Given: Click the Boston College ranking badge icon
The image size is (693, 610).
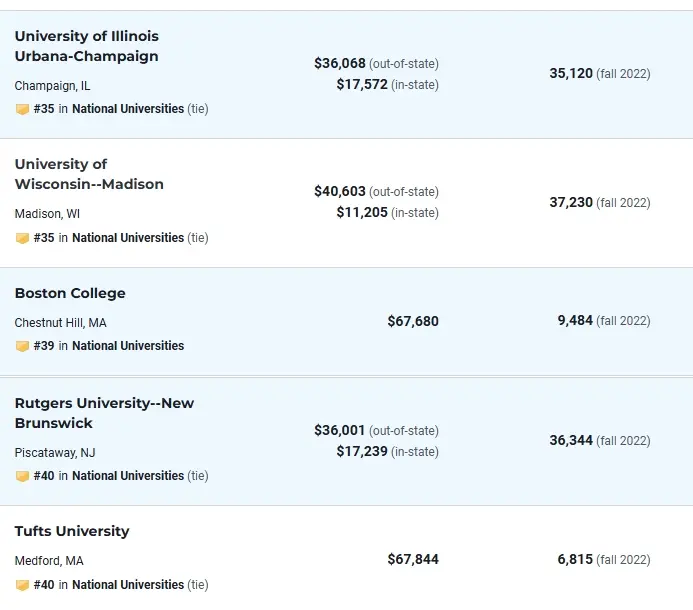Looking at the screenshot, I should pos(22,346).
